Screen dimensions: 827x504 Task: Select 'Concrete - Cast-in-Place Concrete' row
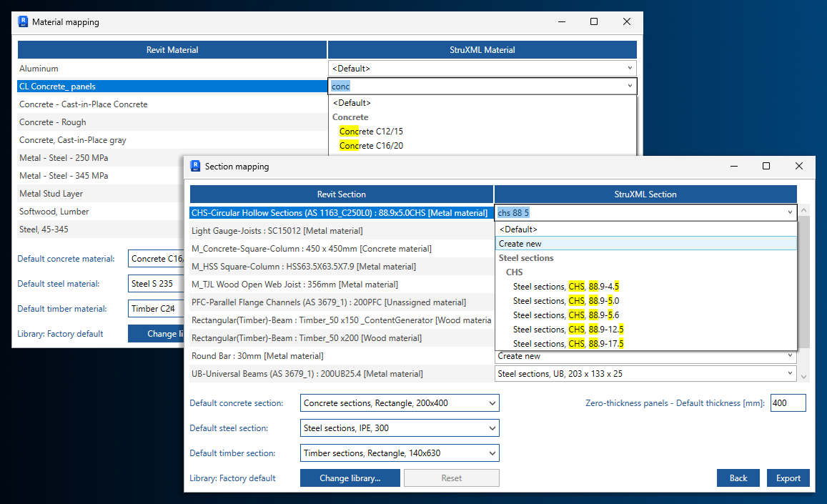(172, 104)
